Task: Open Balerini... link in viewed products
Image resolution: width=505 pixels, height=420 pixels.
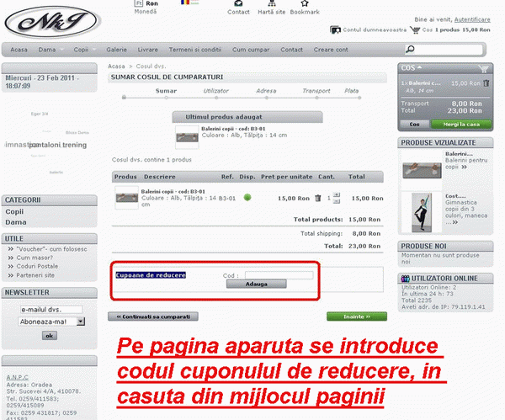Action: (459, 154)
